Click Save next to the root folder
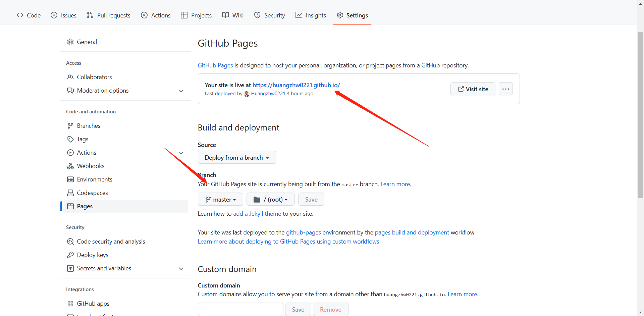The height and width of the screenshot is (316, 644). coord(311,199)
